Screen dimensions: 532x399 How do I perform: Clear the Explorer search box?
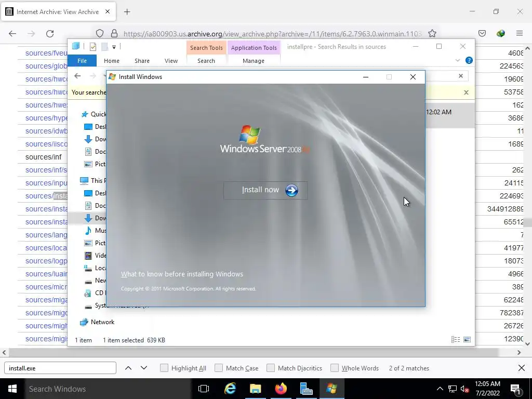point(461,76)
